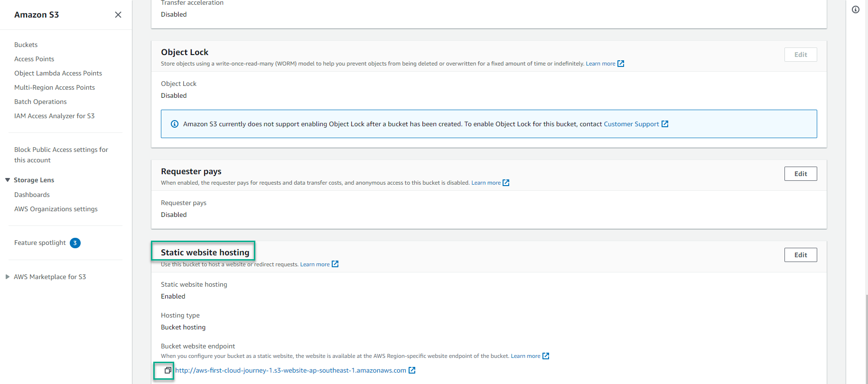The image size is (868, 384).
Task: Click the Bucket hosting value
Action: [x=183, y=327]
